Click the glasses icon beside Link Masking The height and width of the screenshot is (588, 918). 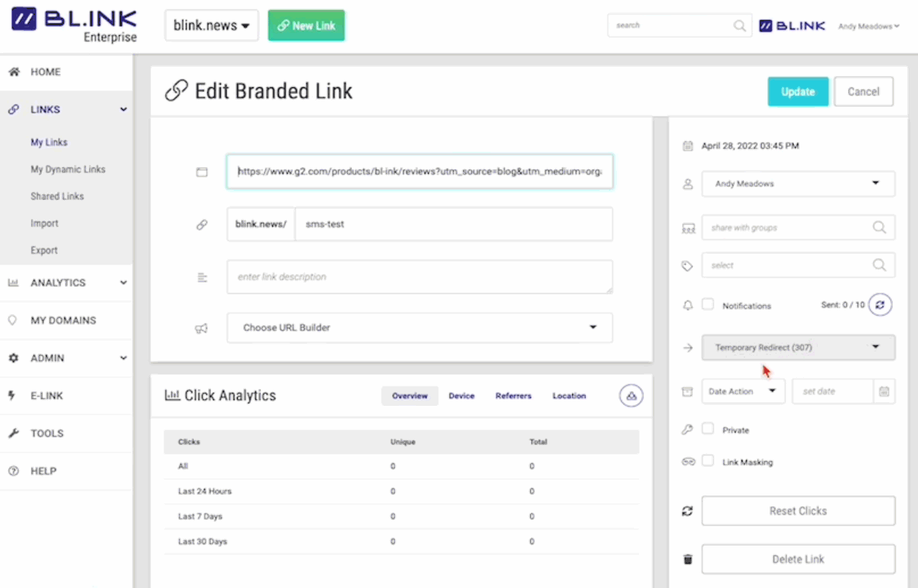(688, 462)
